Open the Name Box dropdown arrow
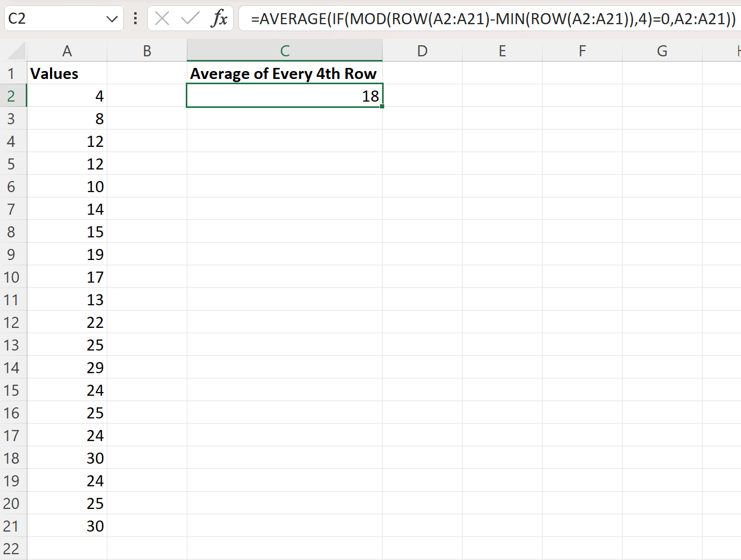This screenshot has width=741, height=560. tap(112, 18)
